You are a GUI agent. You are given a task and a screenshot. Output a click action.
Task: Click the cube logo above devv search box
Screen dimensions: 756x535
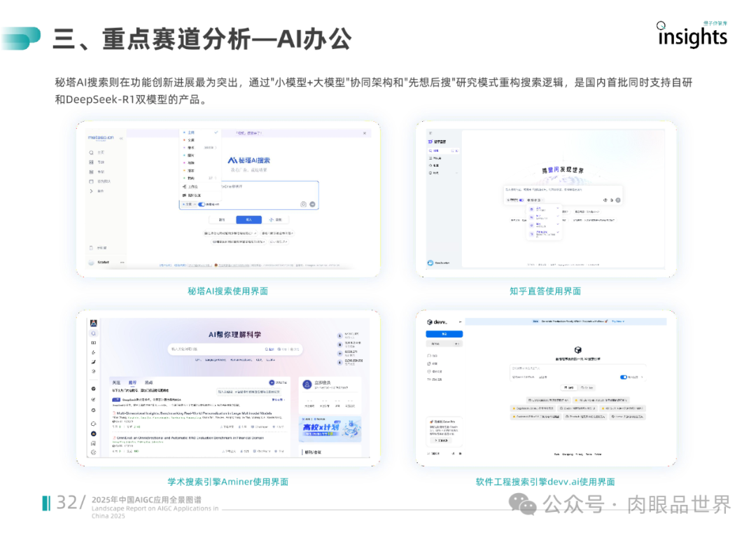click(577, 349)
